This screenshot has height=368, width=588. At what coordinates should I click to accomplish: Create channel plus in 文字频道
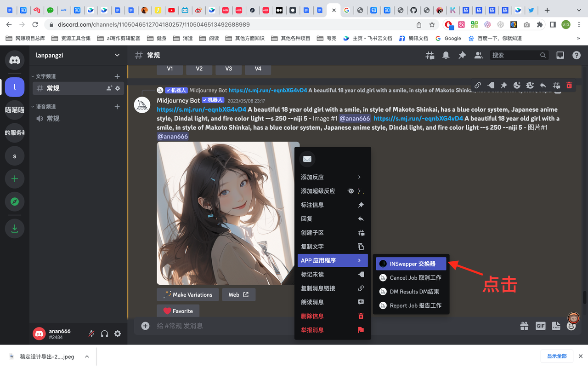point(117,76)
